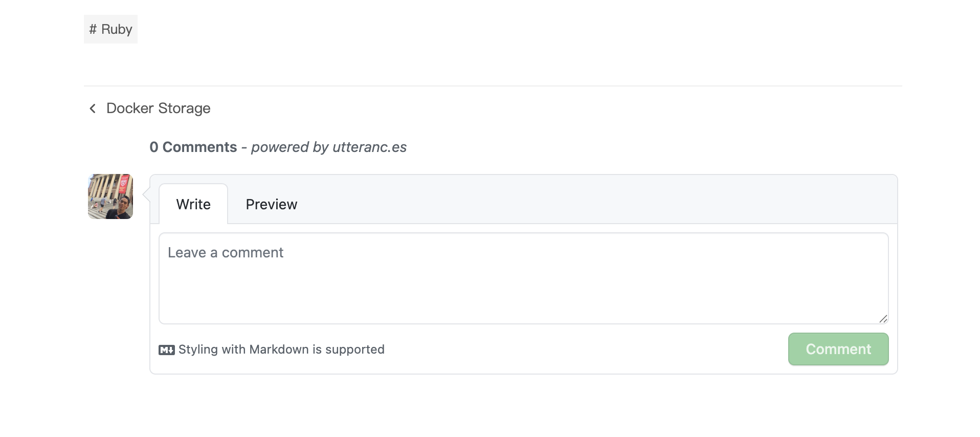980x437 pixels.
Task: Switch to the Preview tab
Action: pos(271,204)
